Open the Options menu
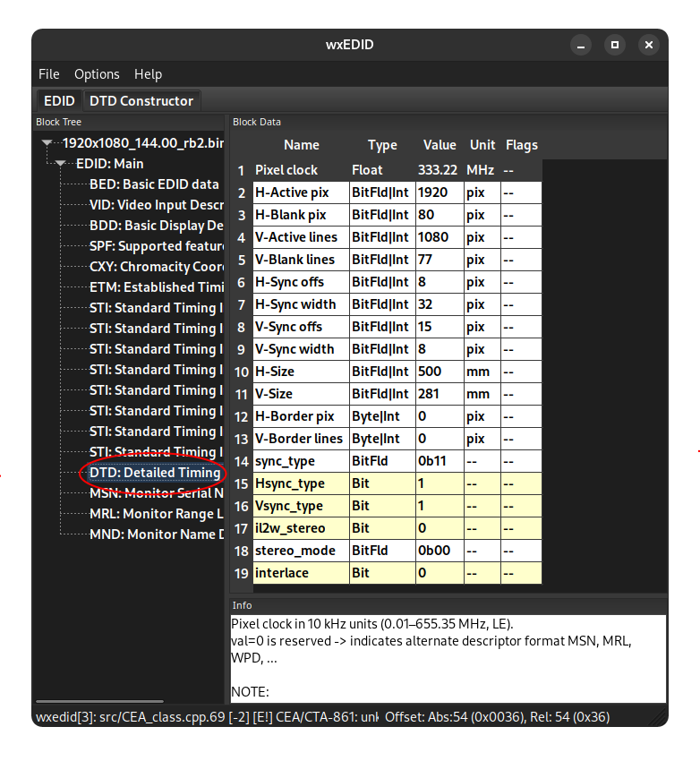 tap(97, 74)
